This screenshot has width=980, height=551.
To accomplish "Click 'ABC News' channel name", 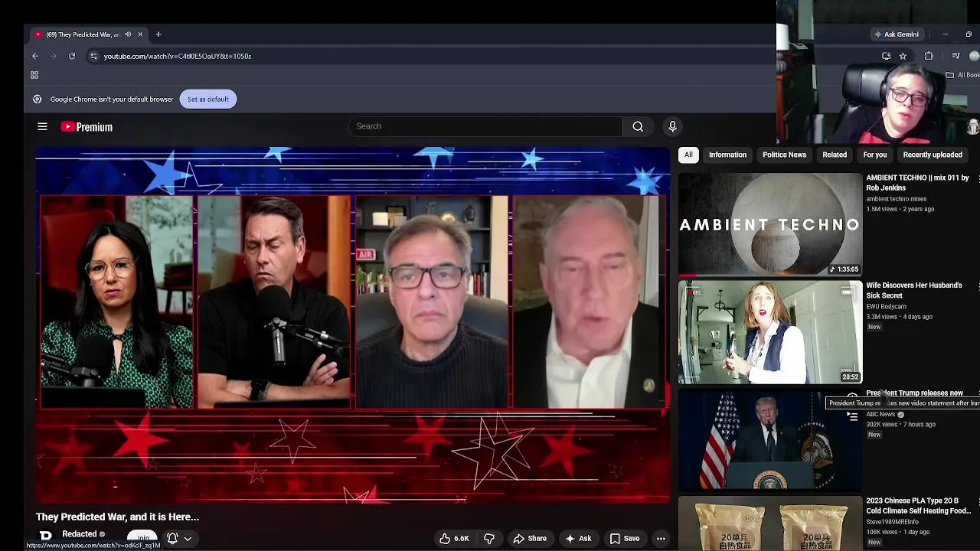I will [x=880, y=414].
